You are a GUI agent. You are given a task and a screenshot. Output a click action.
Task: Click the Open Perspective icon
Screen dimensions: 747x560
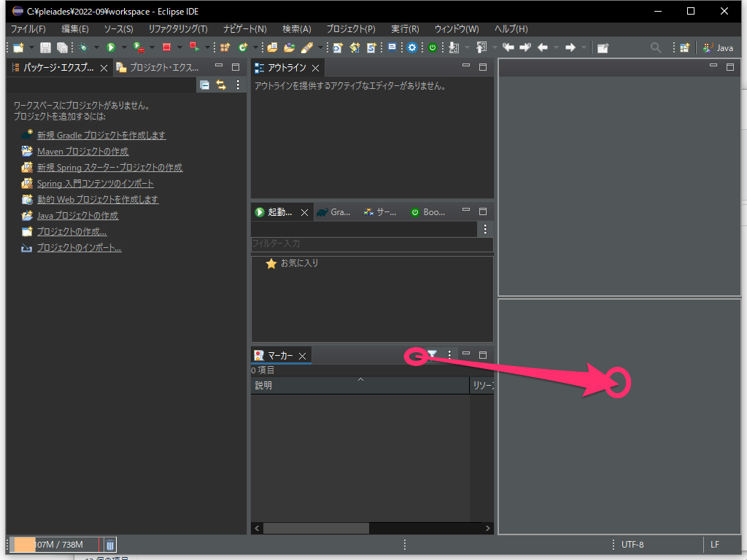[684, 47]
